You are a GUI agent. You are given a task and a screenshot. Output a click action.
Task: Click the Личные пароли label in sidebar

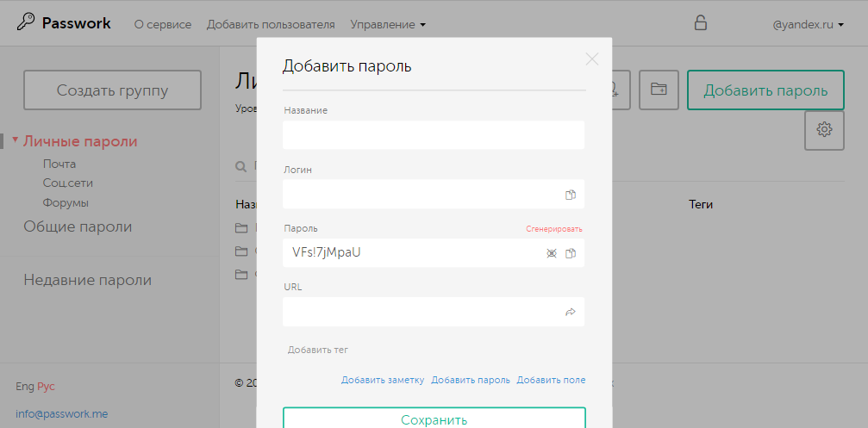tap(80, 141)
